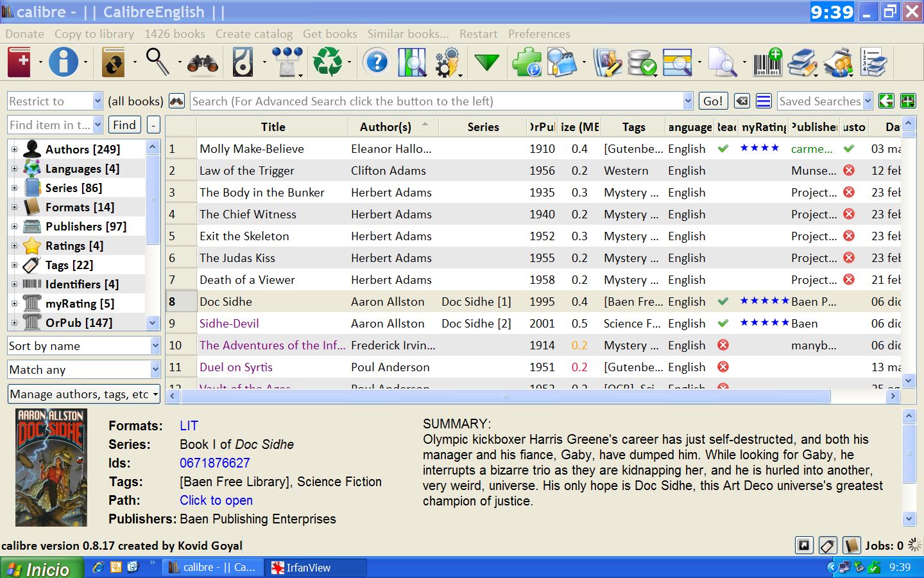Click the binoculars toolbar icon
Image resolution: width=924 pixels, height=578 pixels.
click(202, 63)
